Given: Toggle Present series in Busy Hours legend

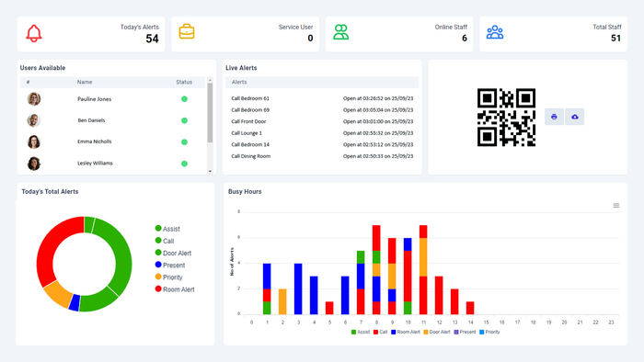Looking at the screenshot, I should tap(465, 332).
